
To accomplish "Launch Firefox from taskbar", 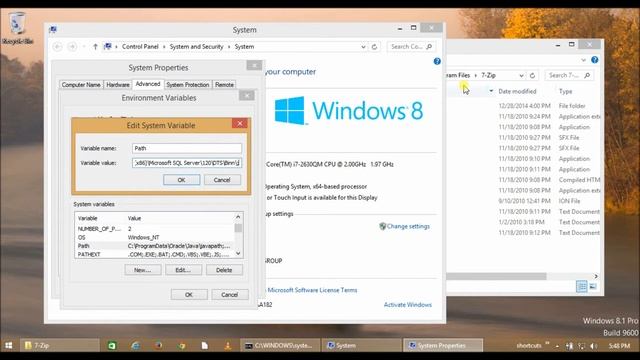I will point(158,346).
